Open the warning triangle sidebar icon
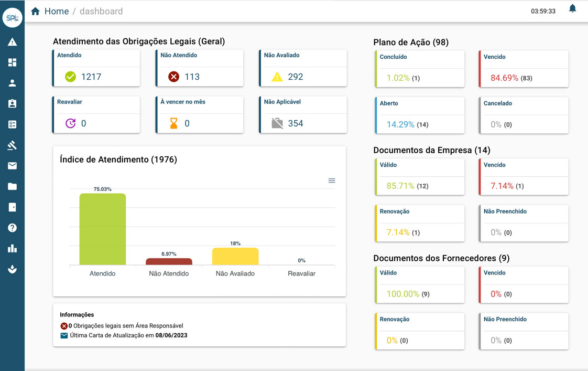The image size is (588, 371). click(x=13, y=41)
